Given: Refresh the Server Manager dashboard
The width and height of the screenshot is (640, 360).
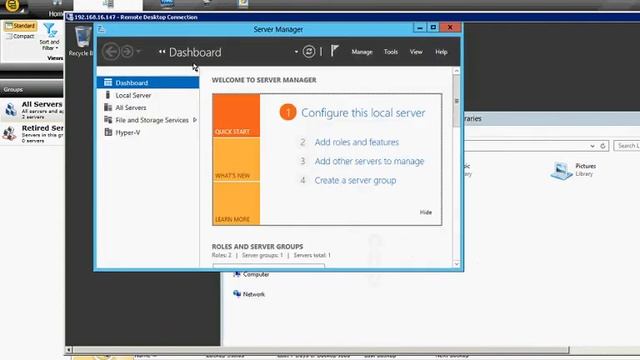Looking at the screenshot, I should click(x=309, y=51).
